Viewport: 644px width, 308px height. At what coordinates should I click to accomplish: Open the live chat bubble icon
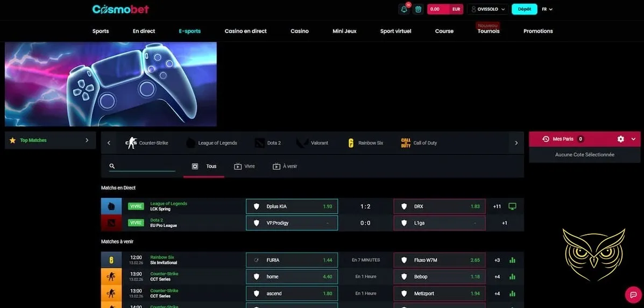coord(633,295)
